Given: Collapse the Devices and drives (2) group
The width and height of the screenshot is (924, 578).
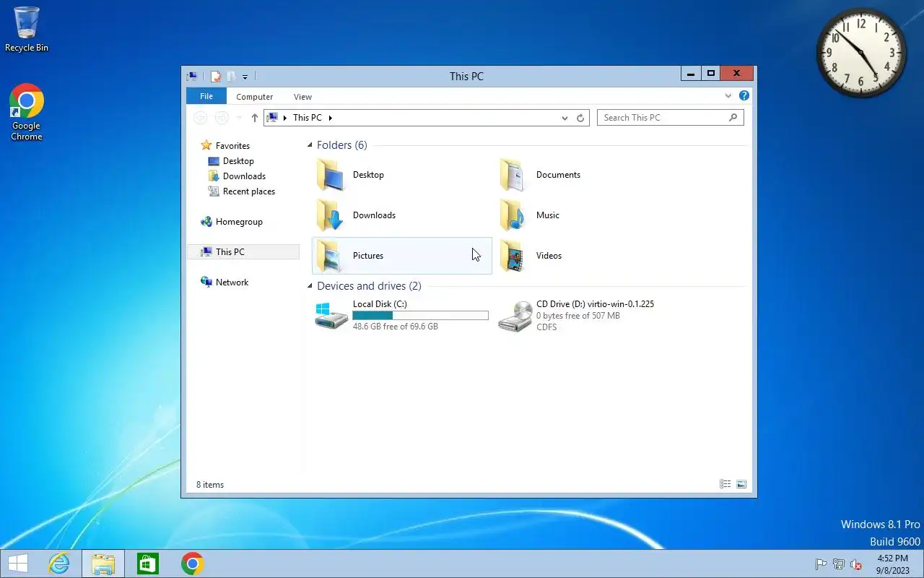Looking at the screenshot, I should (310, 287).
